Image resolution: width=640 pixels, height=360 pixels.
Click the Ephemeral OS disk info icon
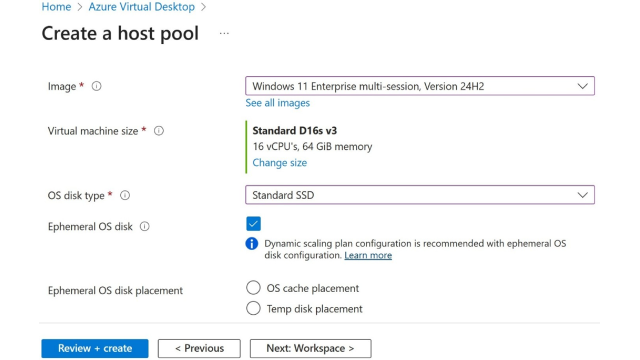[x=144, y=226]
